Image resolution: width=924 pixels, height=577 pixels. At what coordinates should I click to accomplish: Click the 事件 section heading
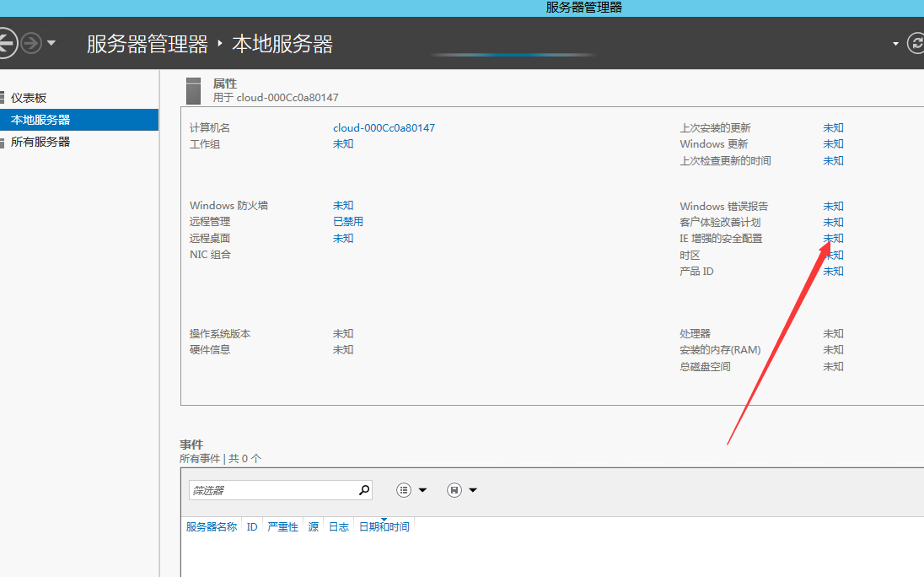click(x=191, y=445)
